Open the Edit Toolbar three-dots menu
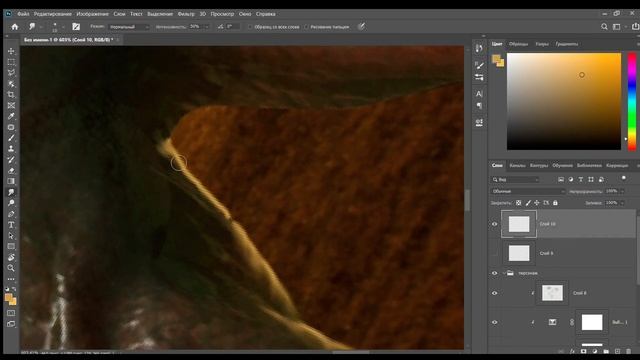Image resolution: width=640 pixels, height=360 pixels. pos(11,279)
